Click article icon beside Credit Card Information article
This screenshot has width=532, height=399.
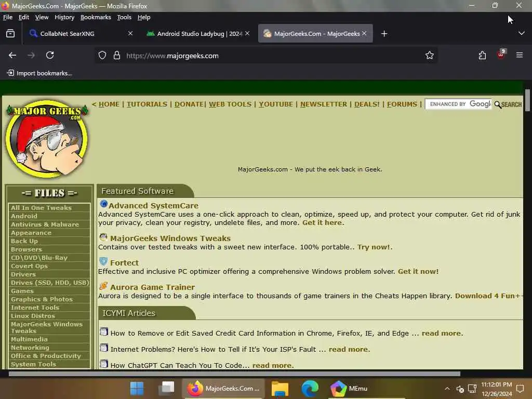(x=104, y=331)
